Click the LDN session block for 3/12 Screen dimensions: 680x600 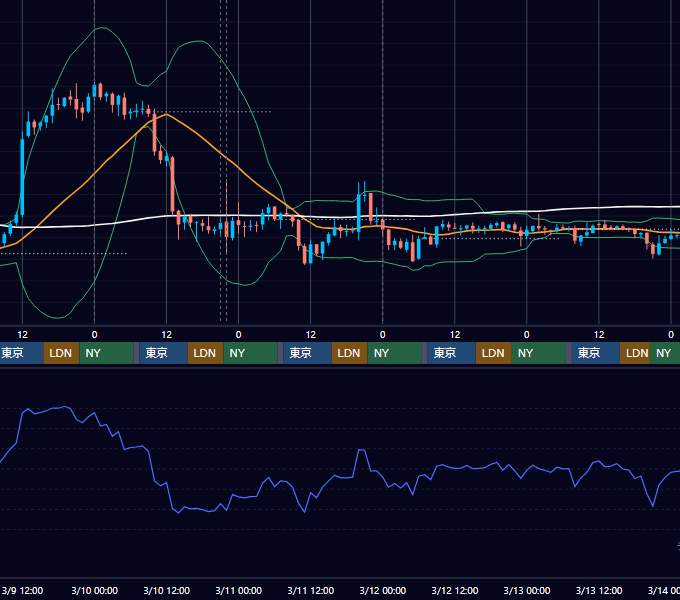click(494, 353)
